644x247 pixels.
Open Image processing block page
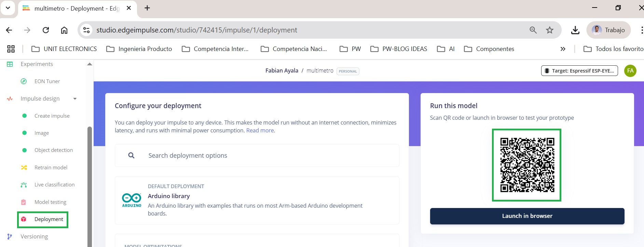(x=42, y=133)
